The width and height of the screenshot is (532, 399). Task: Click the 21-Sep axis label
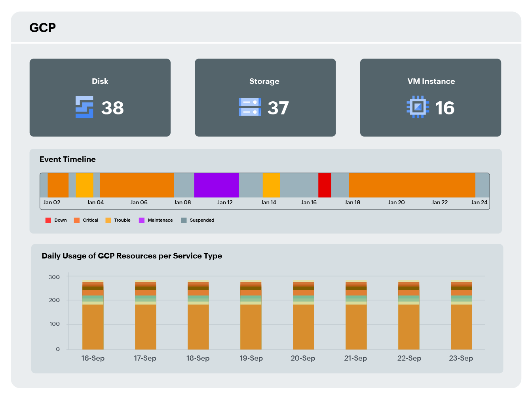355,358
